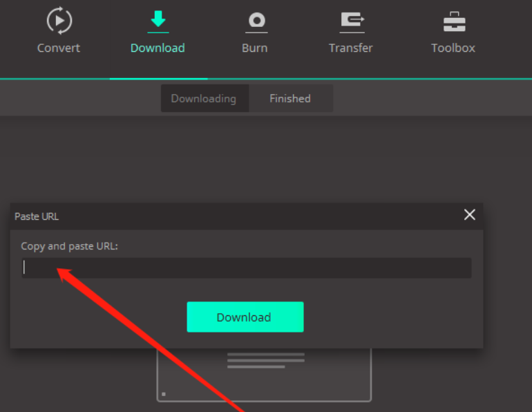Open the Toolbox briefcase icon

tap(455, 21)
